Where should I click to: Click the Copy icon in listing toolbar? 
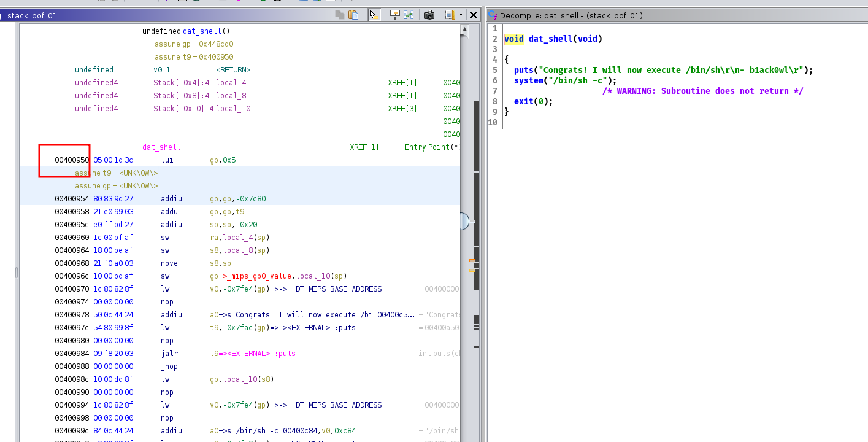(x=340, y=15)
